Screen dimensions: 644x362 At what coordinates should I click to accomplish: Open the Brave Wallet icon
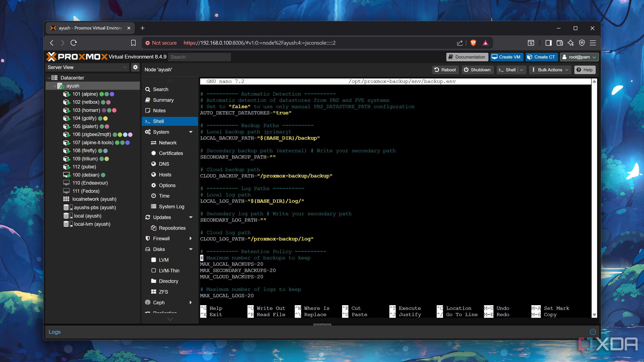tap(560, 43)
